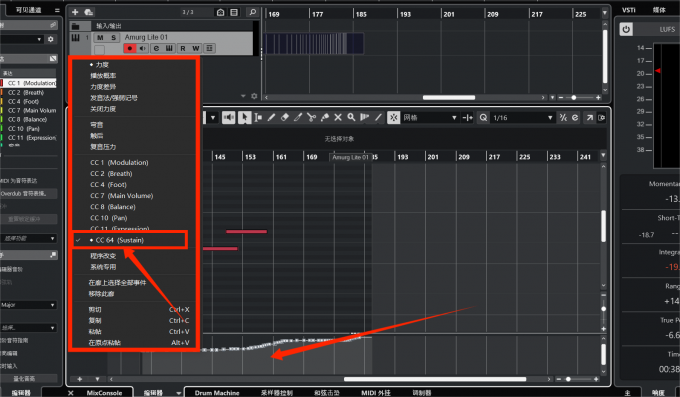
Task: Toggle Read automation (R) on the track
Action: click(x=183, y=48)
